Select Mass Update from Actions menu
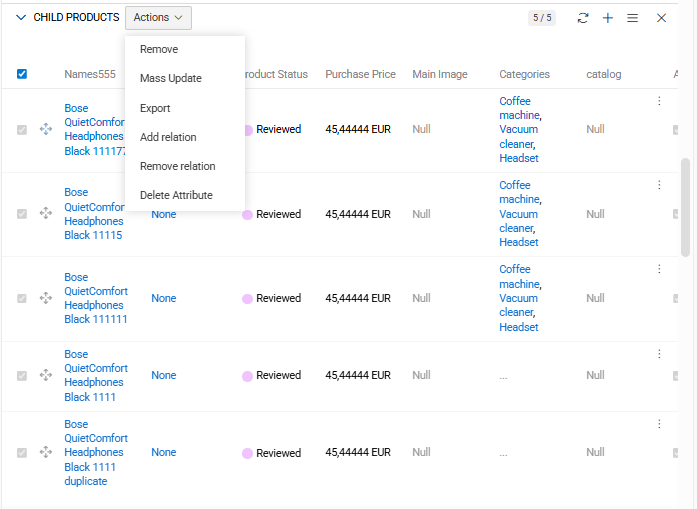697x509 pixels. click(170, 79)
